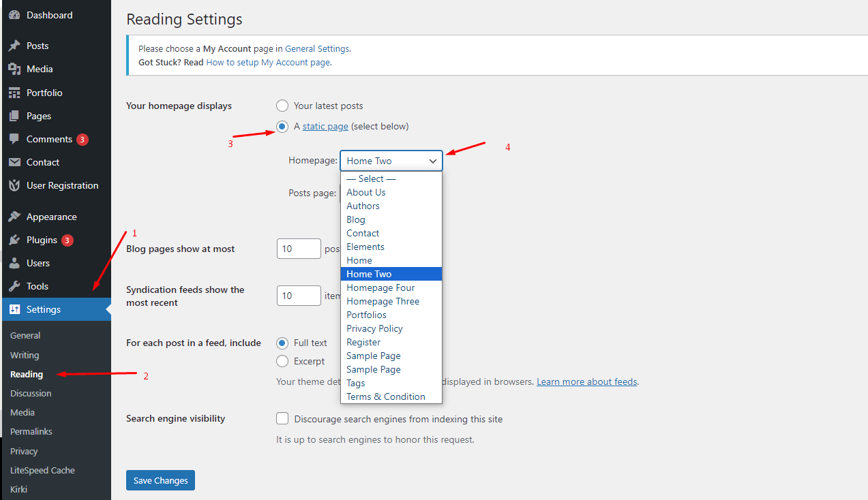Pick Homepage Three from the list
The height and width of the screenshot is (500, 868).
pyautogui.click(x=391, y=301)
